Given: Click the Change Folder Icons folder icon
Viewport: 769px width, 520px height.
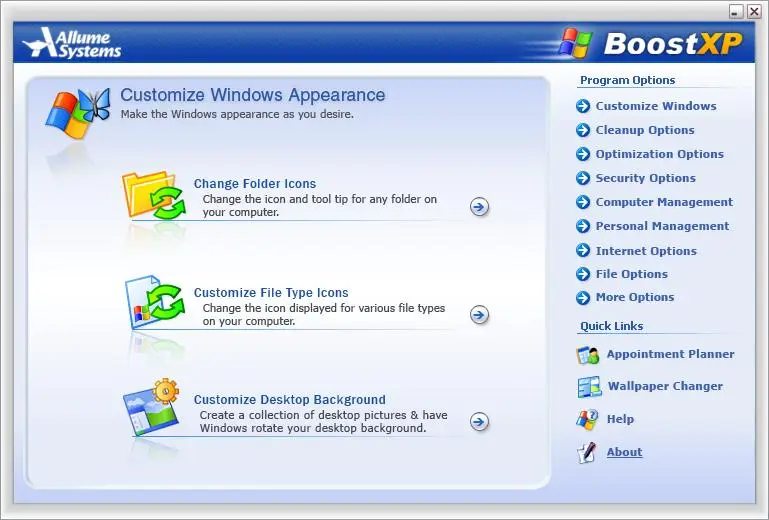Looking at the screenshot, I should [154, 196].
